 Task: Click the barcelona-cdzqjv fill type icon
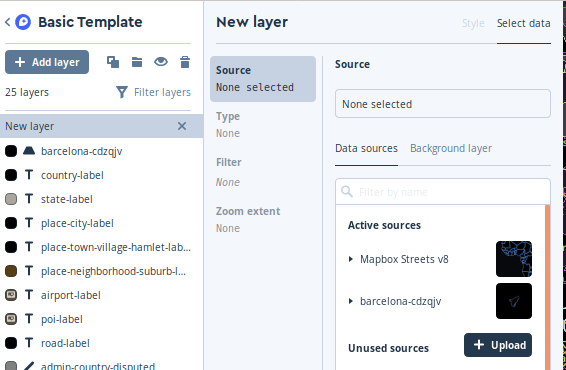[x=29, y=151]
